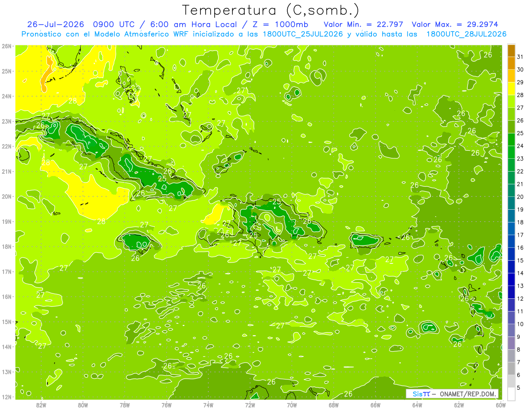
Task: Click the "19N" latitude axis label
Action: 7,221
